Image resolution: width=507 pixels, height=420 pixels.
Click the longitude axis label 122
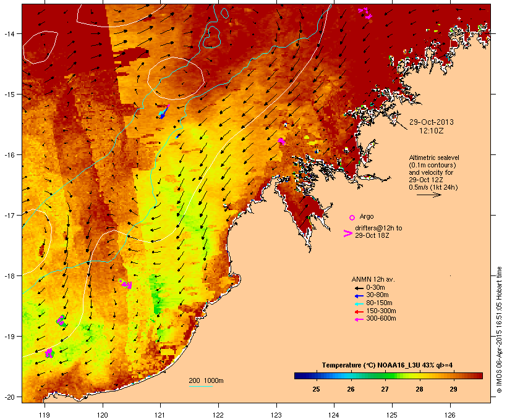[x=218, y=415]
